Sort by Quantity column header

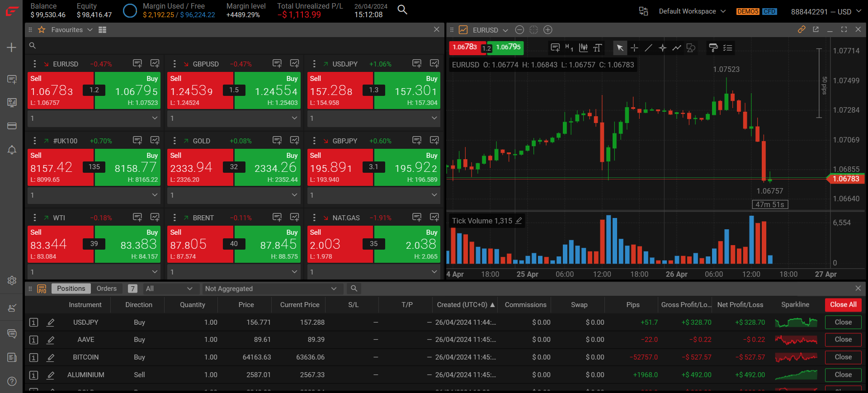pos(193,305)
